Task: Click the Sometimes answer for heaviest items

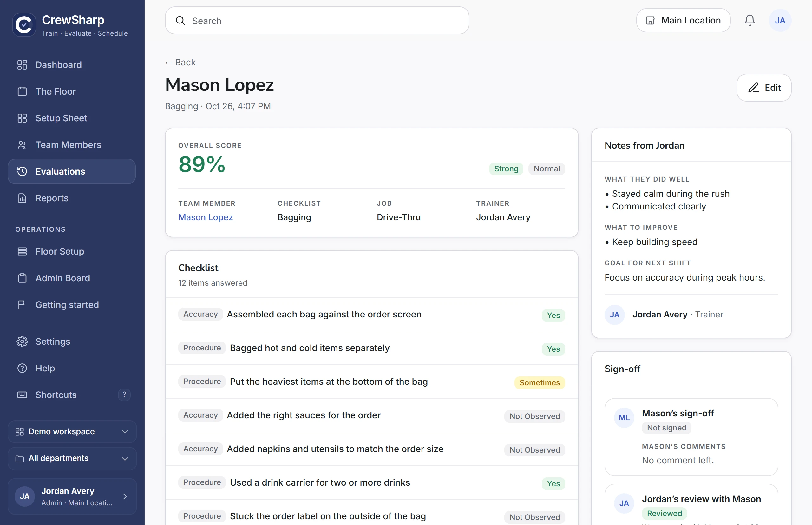Action: (x=540, y=382)
